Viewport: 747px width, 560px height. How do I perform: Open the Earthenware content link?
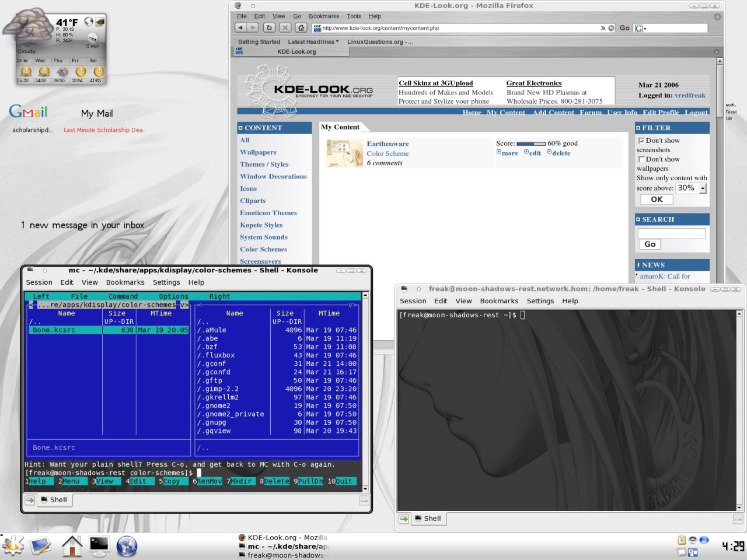point(388,143)
